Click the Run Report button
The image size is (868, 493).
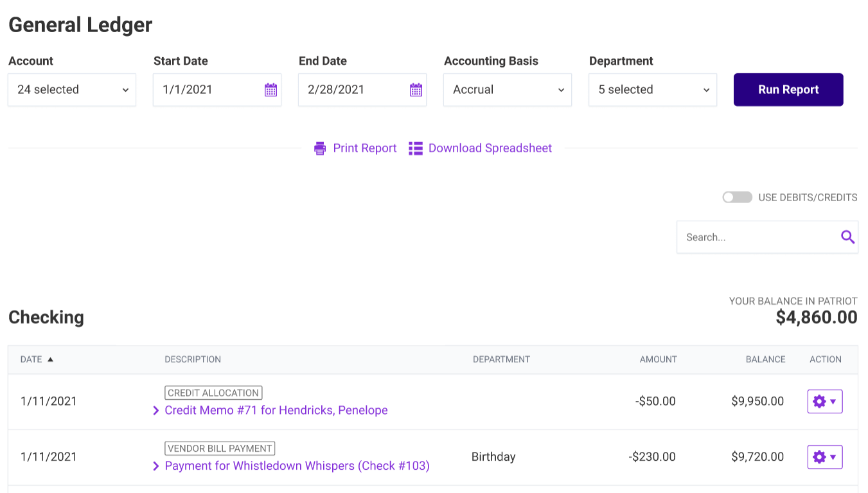(x=788, y=90)
